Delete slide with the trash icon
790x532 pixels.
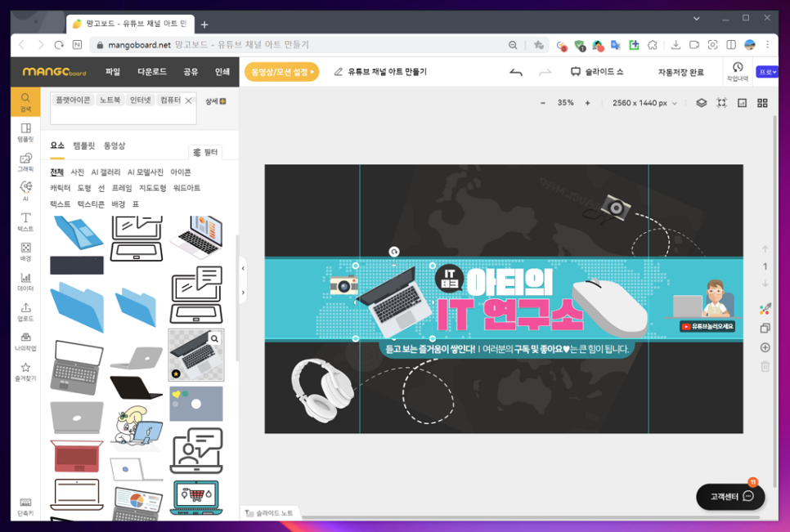(765, 366)
